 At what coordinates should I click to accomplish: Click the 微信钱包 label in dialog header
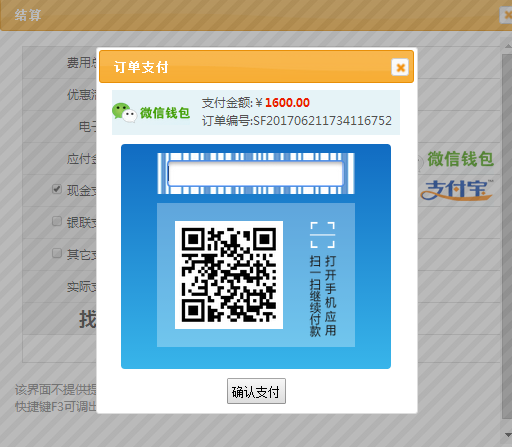click(165, 113)
